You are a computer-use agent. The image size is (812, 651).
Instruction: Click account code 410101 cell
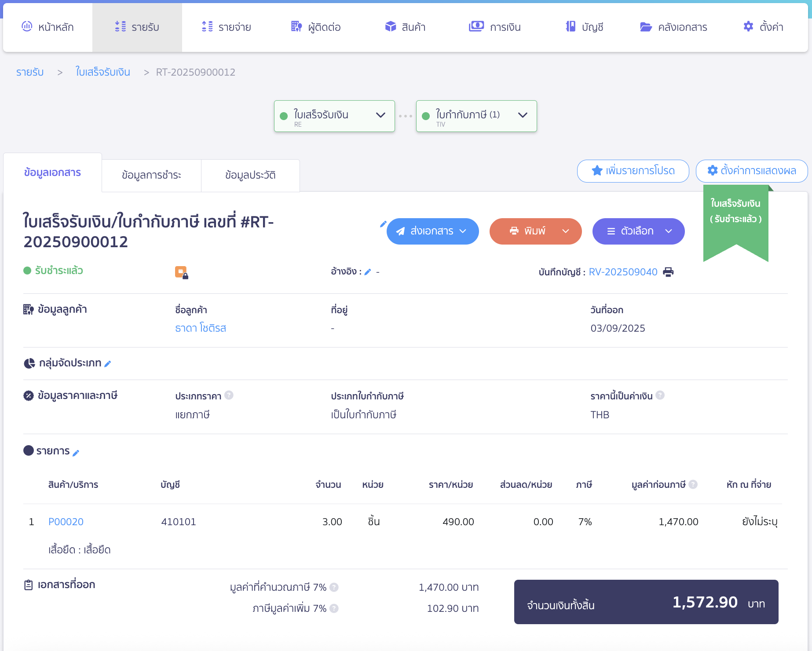(x=178, y=522)
